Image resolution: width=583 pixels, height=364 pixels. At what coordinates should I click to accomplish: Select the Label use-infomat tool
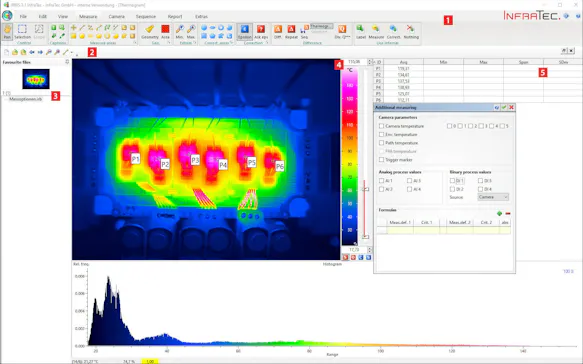361,32
